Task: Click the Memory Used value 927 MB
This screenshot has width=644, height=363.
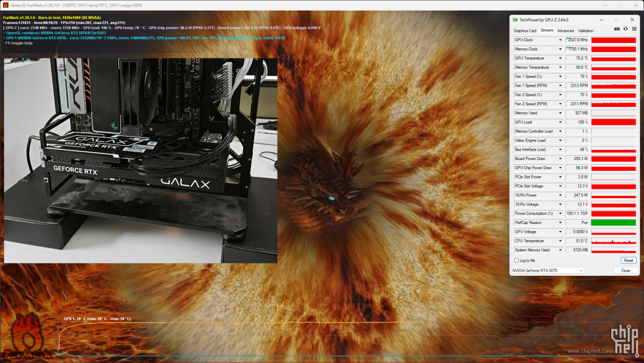Action: point(577,113)
